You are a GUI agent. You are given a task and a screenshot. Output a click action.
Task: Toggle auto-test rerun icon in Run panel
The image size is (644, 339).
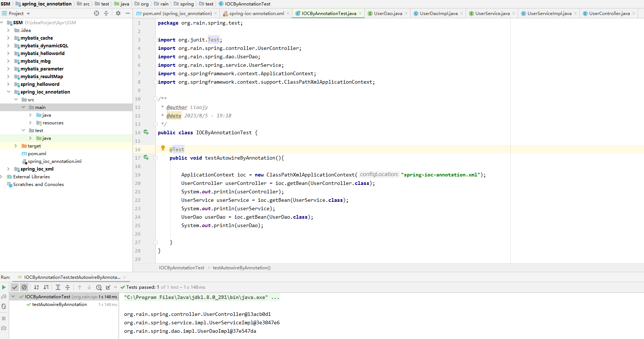(x=4, y=306)
